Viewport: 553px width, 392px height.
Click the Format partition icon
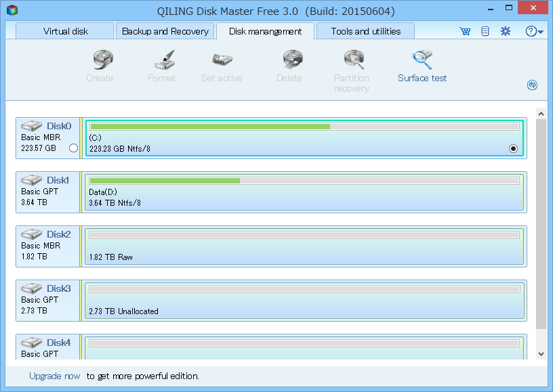pos(161,64)
